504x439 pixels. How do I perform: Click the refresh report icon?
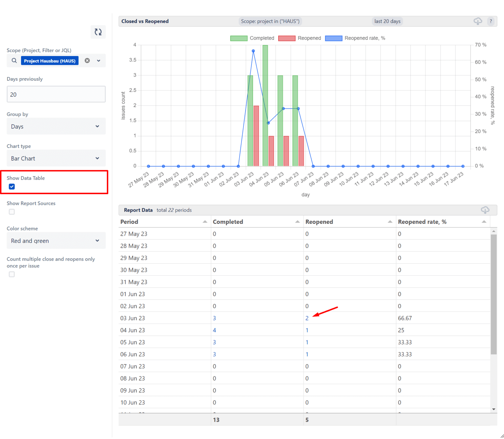tap(98, 32)
